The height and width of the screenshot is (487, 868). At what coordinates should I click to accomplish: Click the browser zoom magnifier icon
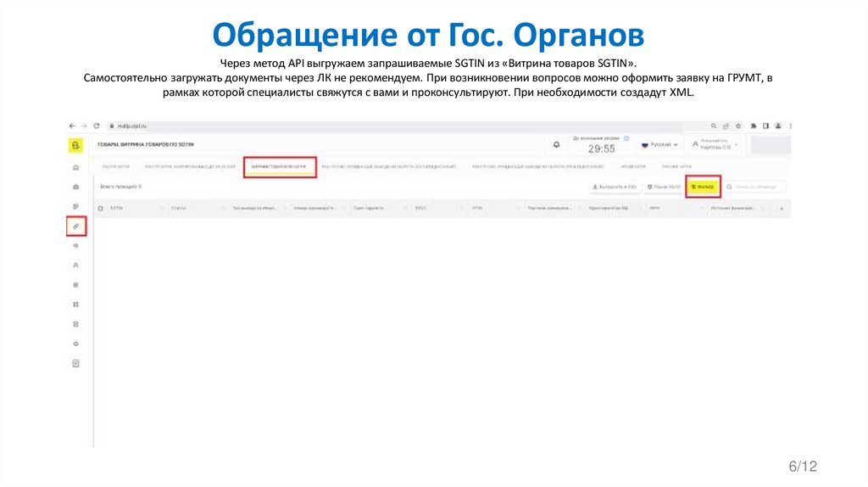[714, 126]
